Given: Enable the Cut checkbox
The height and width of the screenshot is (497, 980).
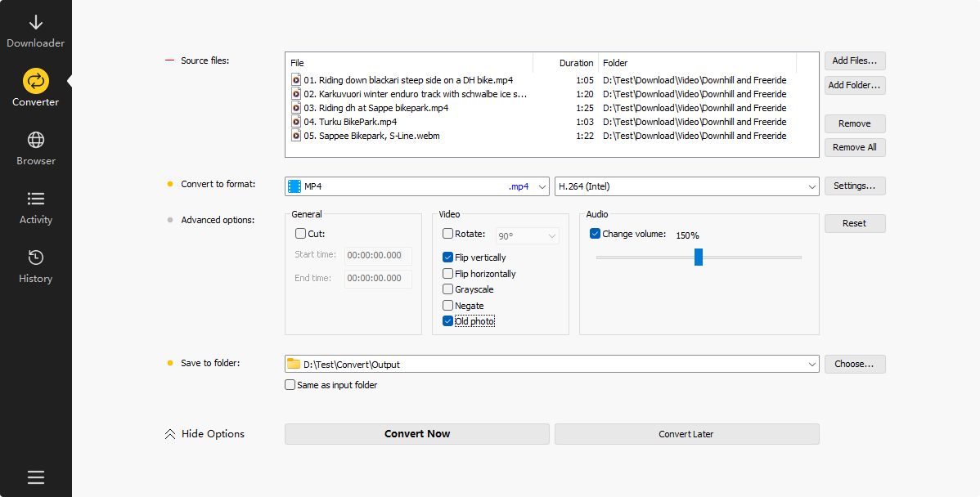Looking at the screenshot, I should click(300, 234).
